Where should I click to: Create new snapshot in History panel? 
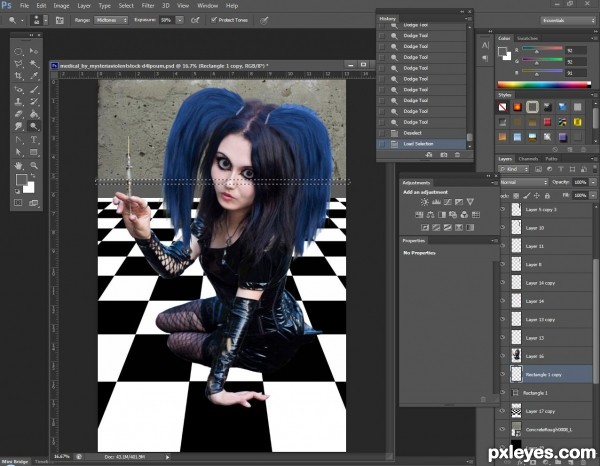[x=443, y=155]
